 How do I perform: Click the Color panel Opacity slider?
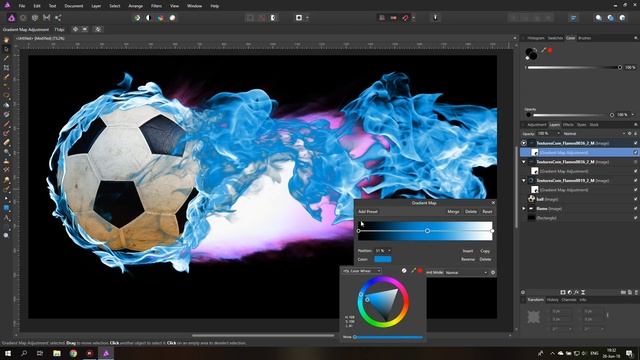(x=572, y=115)
